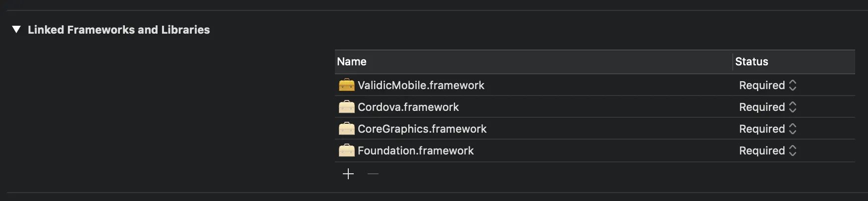Select the Foundation.framework entry name
Viewport: 868px width, 201px height.
(416, 151)
